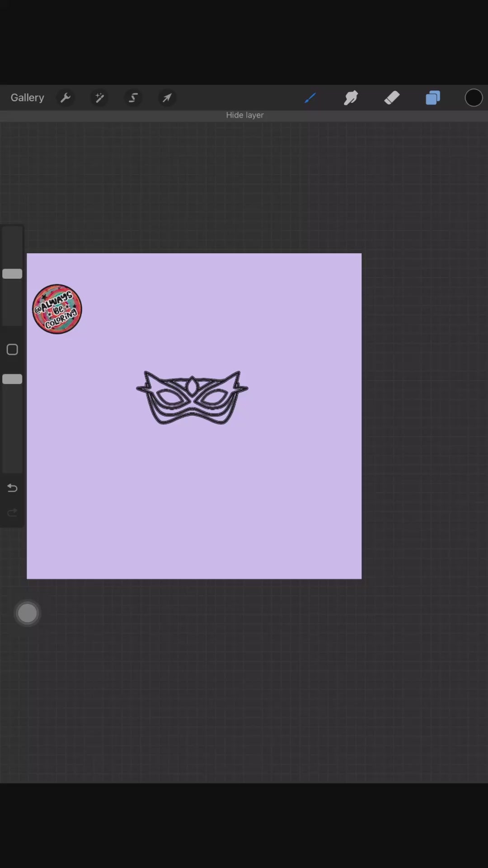
Task: Select the Paint brush tool
Action: 310,98
